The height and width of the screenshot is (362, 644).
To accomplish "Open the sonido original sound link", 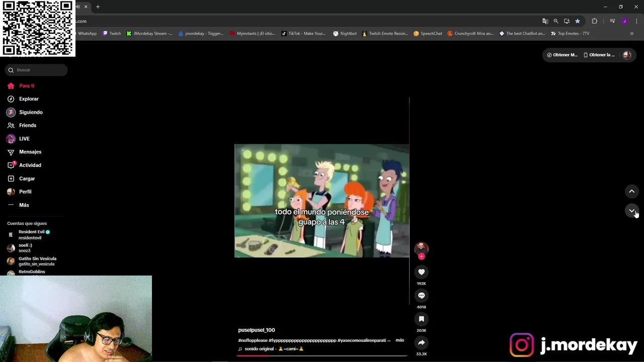I will pyautogui.click(x=271, y=349).
